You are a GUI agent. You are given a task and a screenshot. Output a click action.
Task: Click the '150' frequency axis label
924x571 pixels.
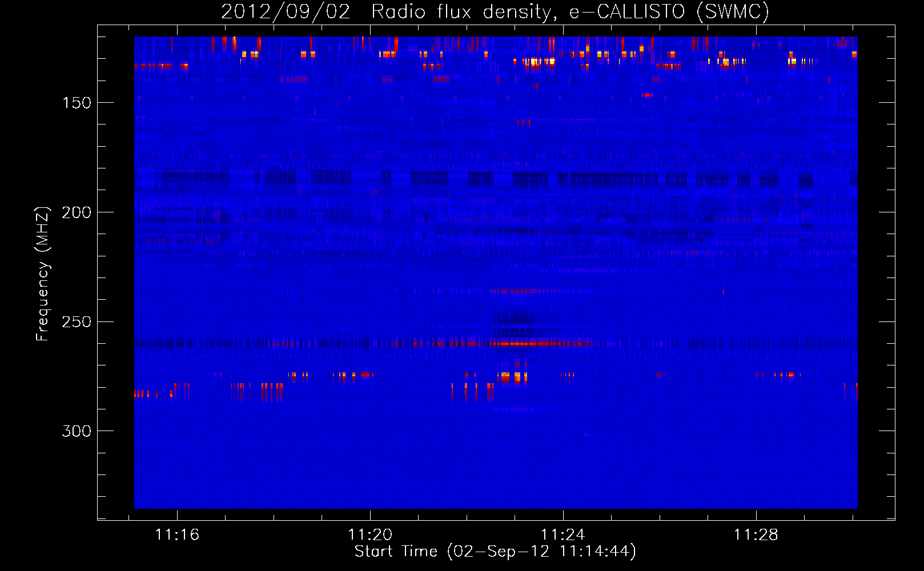(77, 103)
